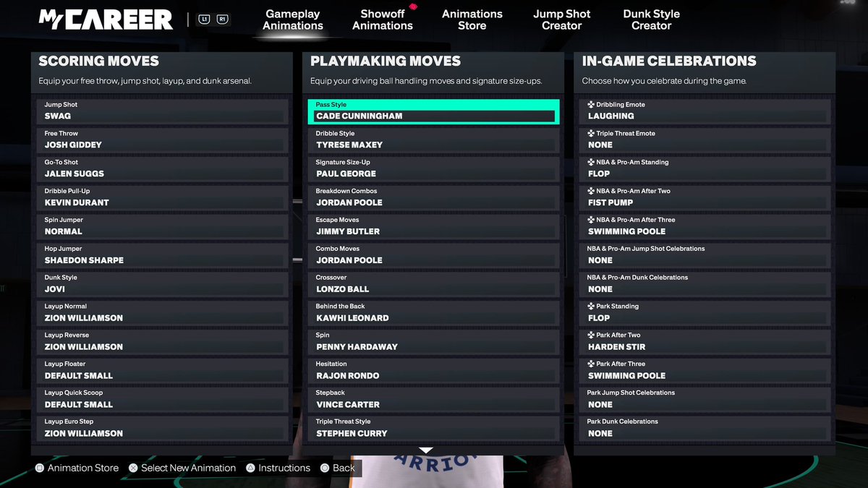Click the red notification badge on Showoff Animations
This screenshot has height=488, width=868.
click(x=414, y=7)
